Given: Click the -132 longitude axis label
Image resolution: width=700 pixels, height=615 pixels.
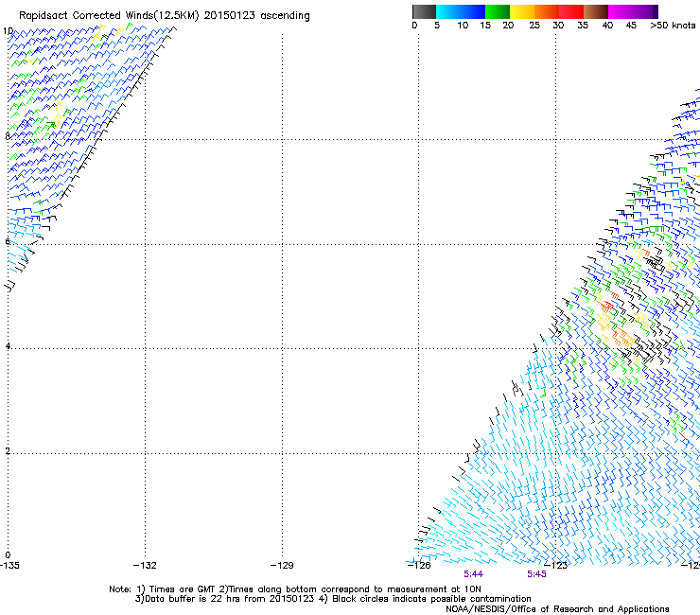Looking at the screenshot, I should pyautogui.click(x=145, y=566).
